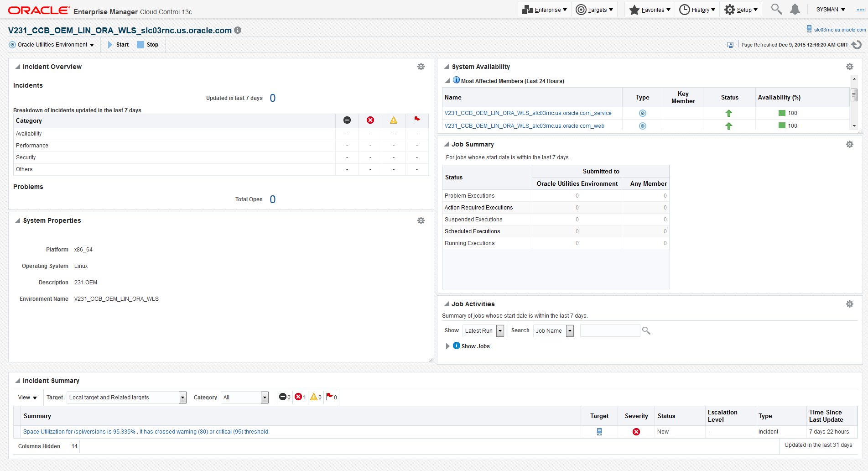868x471 pixels.
Task: Click green availability bar for _web member
Action: click(782, 126)
